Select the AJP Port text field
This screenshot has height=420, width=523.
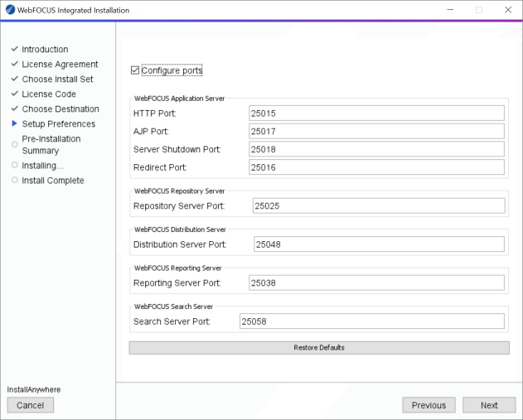click(x=376, y=131)
